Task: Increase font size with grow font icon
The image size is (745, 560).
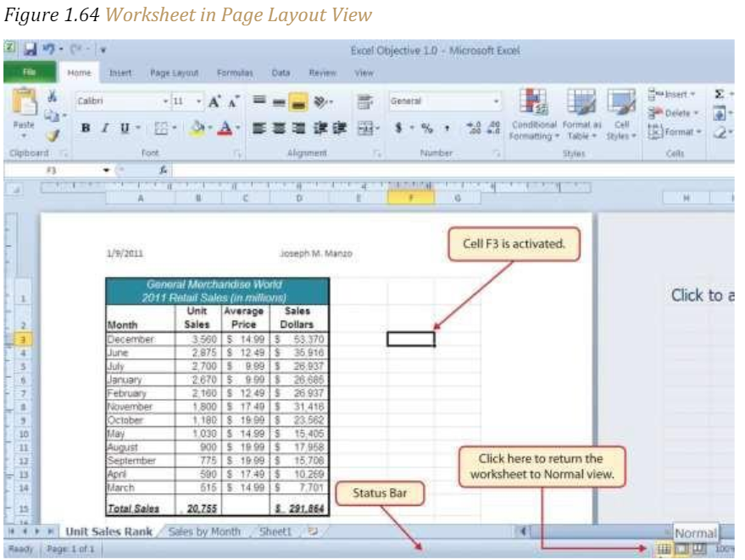Action: (214, 102)
